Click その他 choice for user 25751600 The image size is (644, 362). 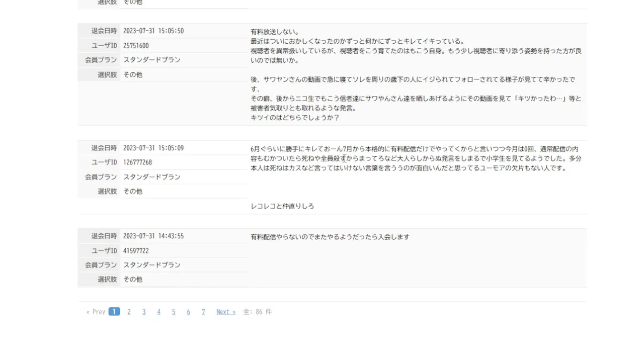click(133, 74)
